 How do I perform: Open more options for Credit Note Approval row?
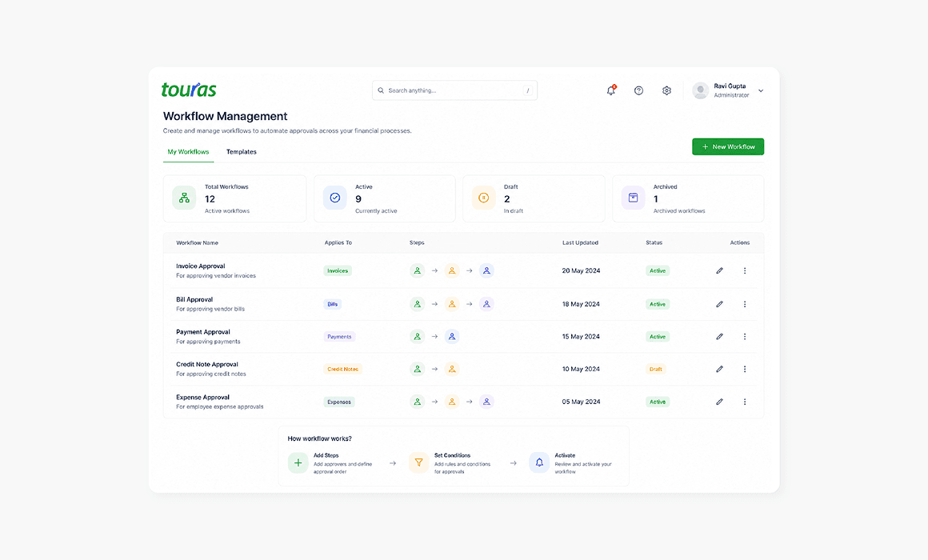pyautogui.click(x=745, y=369)
